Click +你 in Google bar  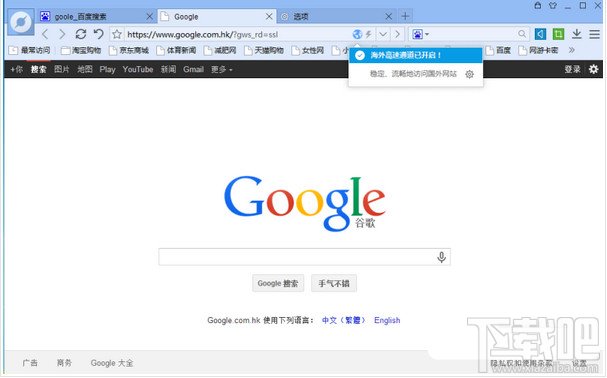[x=17, y=69]
